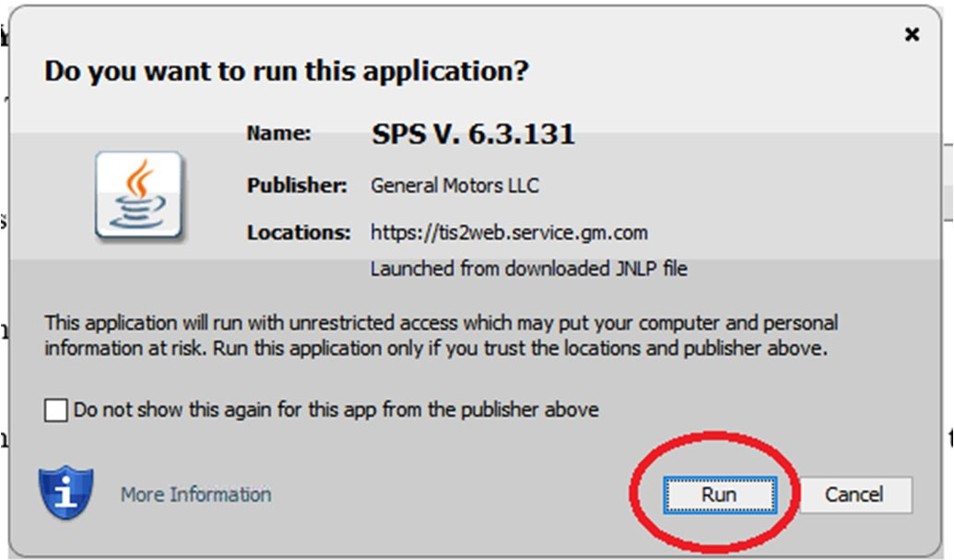Click the publisher text General Motors LLC

tap(454, 185)
